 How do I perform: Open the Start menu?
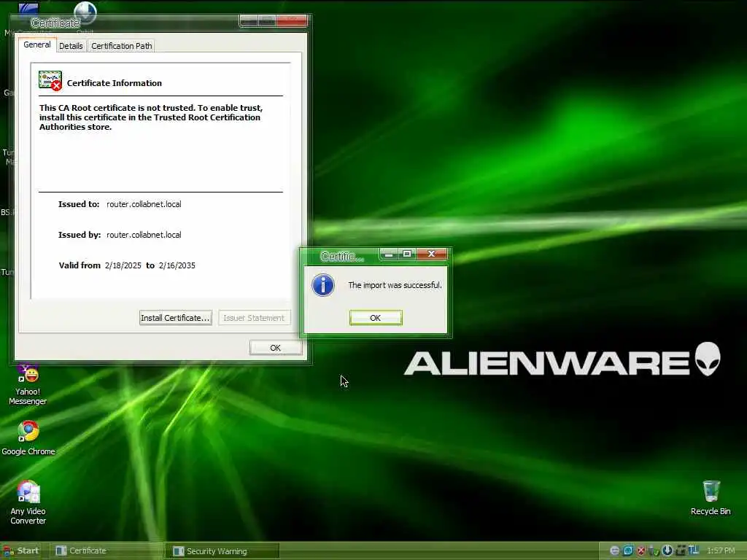coord(21,551)
